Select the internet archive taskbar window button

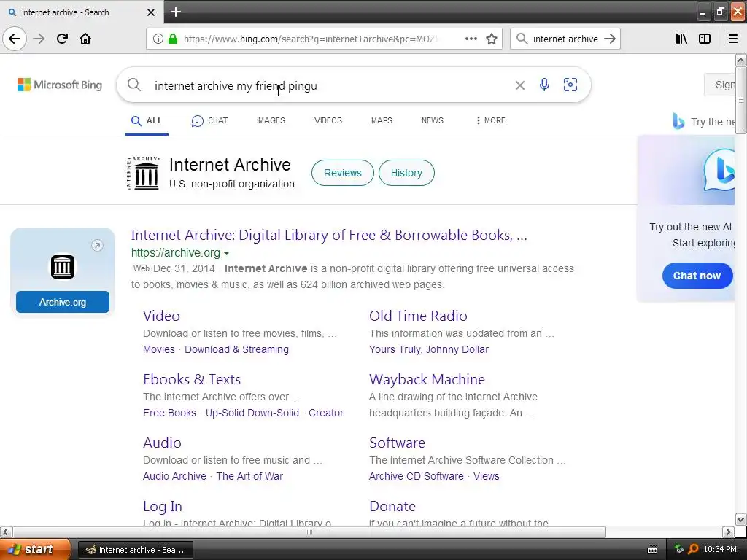pos(135,550)
